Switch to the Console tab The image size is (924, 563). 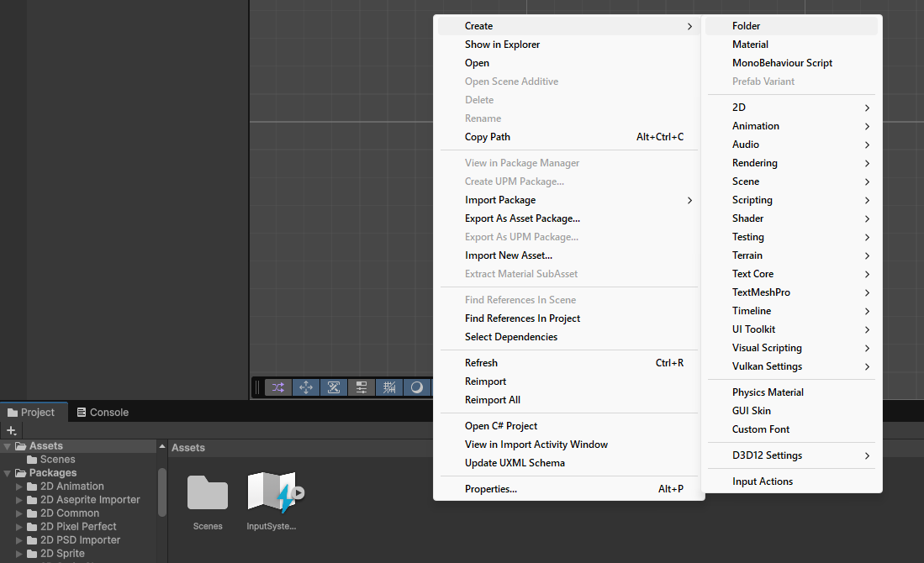[x=103, y=413]
